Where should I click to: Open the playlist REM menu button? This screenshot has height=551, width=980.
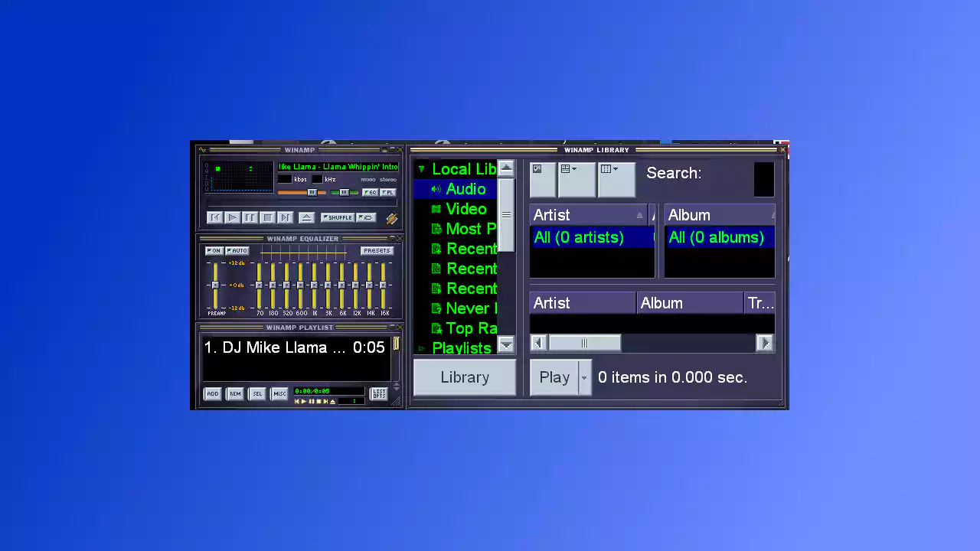coord(235,394)
